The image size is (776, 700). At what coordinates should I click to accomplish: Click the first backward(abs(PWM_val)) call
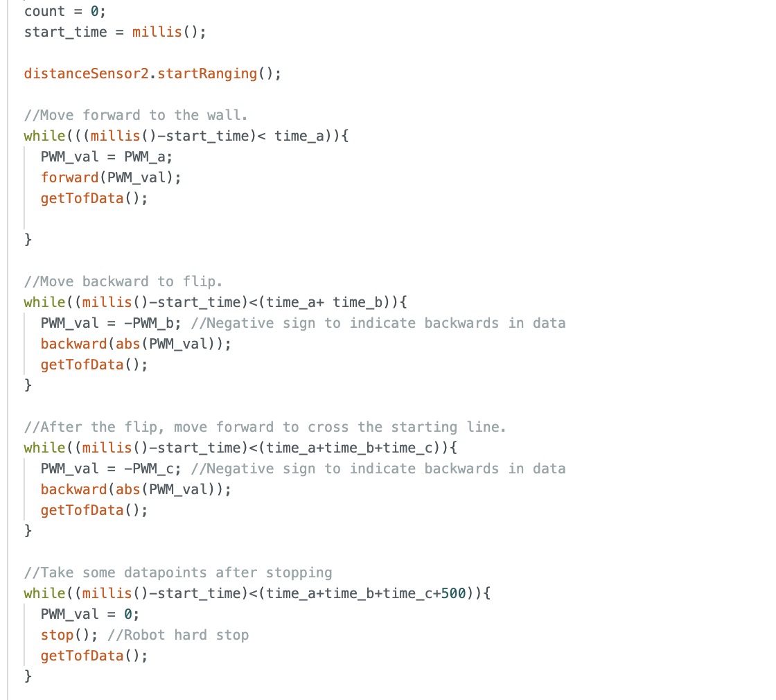pos(136,344)
